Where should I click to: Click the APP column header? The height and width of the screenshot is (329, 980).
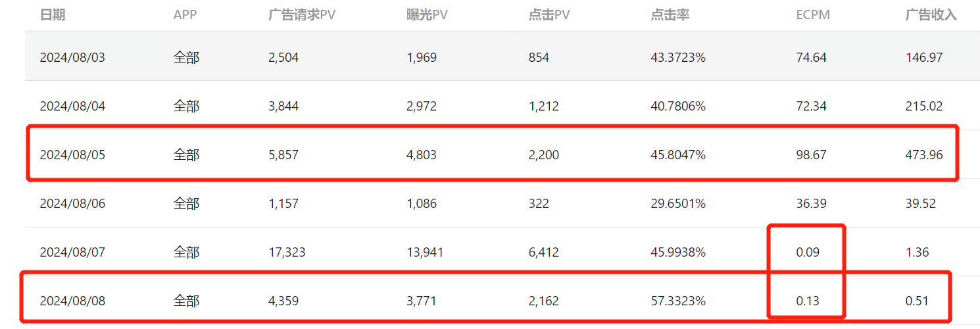point(185,15)
